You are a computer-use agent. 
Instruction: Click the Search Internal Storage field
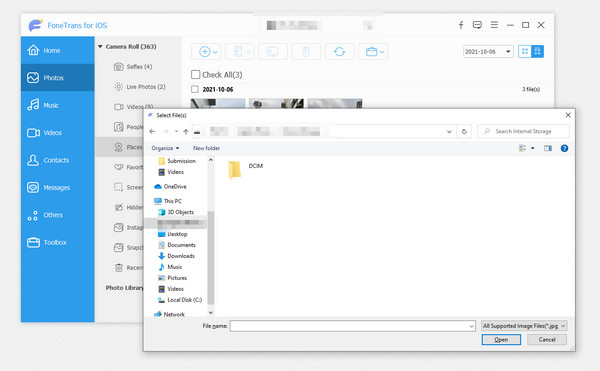523,131
